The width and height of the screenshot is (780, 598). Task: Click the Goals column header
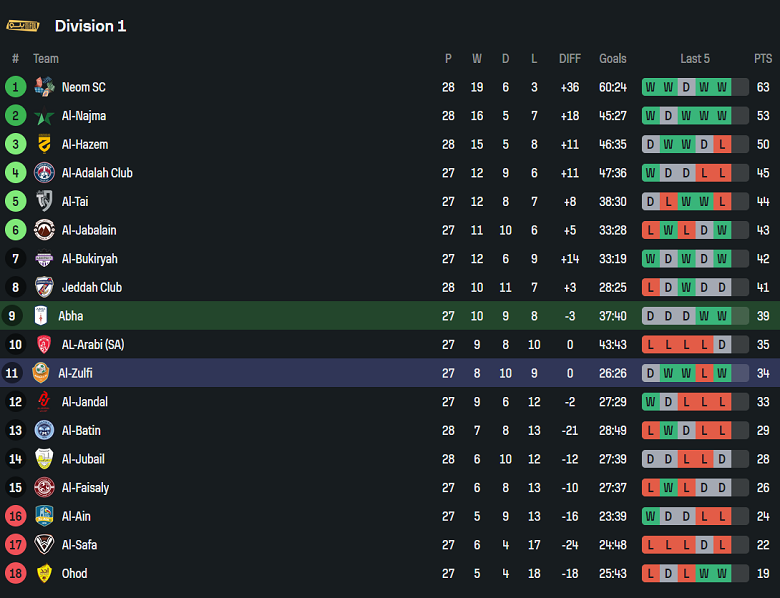pyautogui.click(x=612, y=59)
